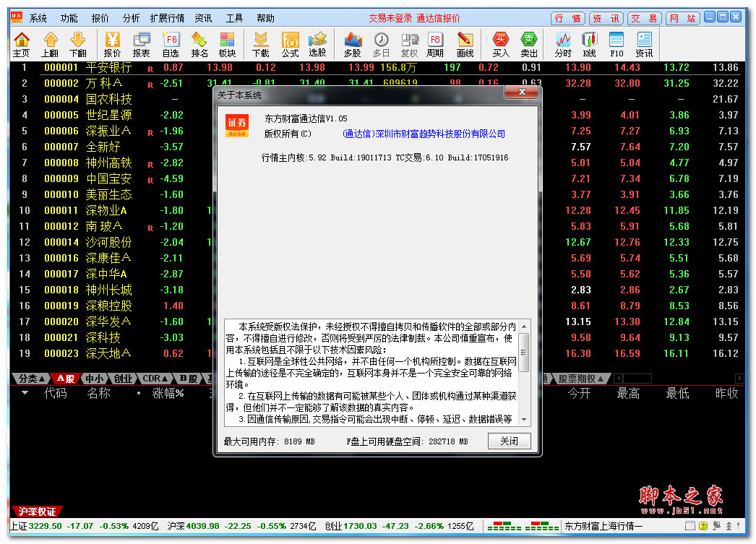The width and height of the screenshot is (756, 544).
Task: Click the 资讯 button at top right
Action: point(606,18)
